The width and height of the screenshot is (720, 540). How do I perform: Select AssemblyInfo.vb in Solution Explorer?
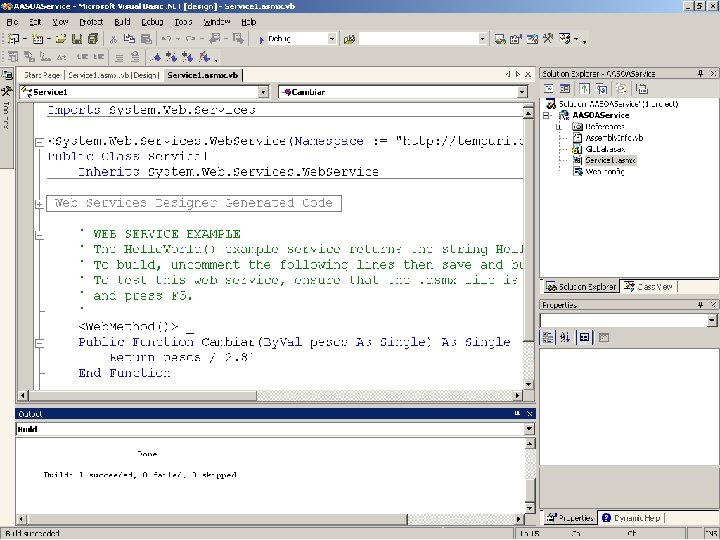click(x=614, y=138)
